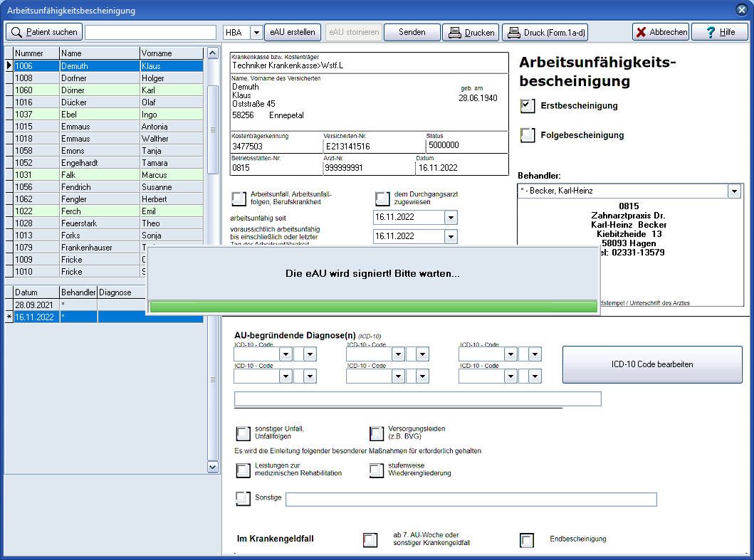Viewport: 754px width, 560px height.
Task: Select patient Falk Marcus row
Action: 108,175
